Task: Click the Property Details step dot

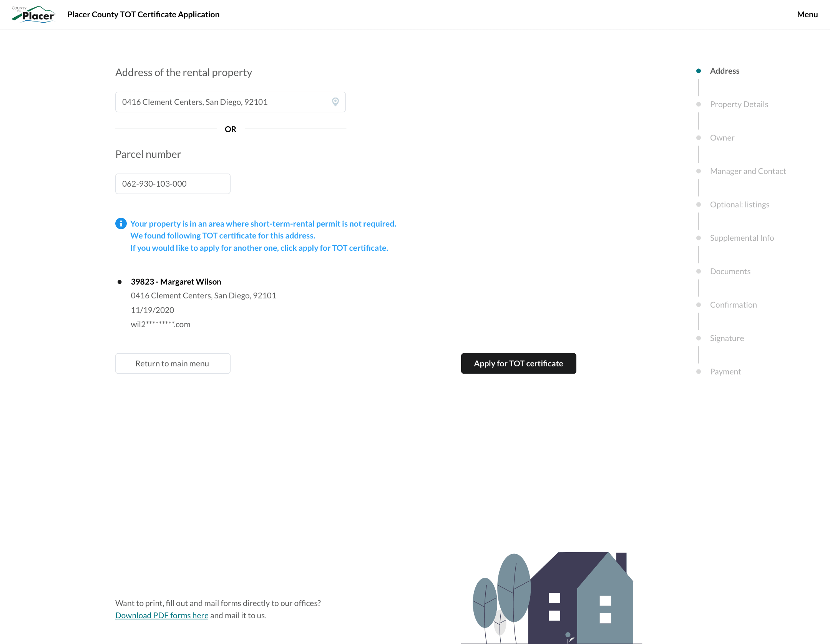Action: pyautogui.click(x=698, y=104)
